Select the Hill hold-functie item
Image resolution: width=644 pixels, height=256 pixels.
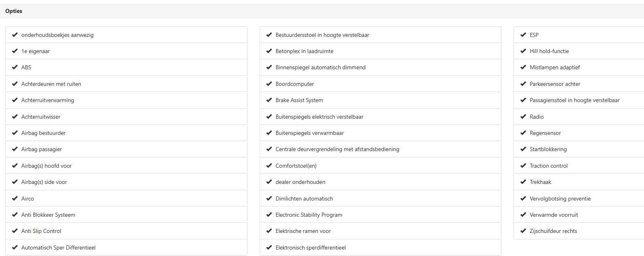579,51
